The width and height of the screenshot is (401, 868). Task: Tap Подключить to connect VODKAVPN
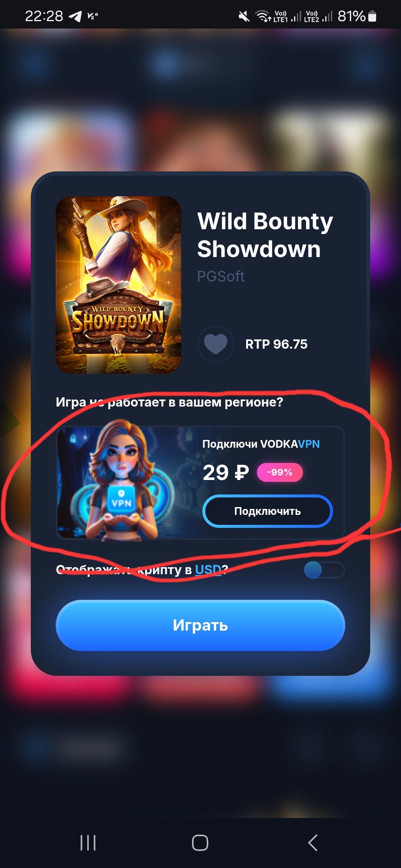coord(267,511)
